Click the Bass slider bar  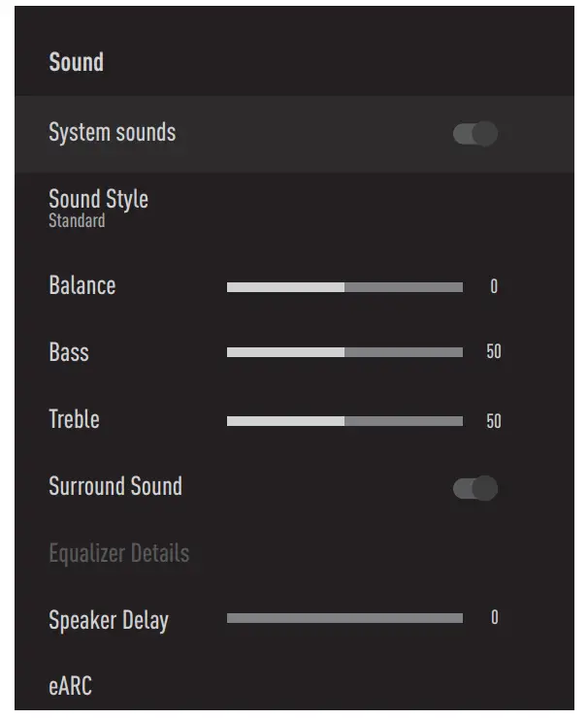point(344,352)
